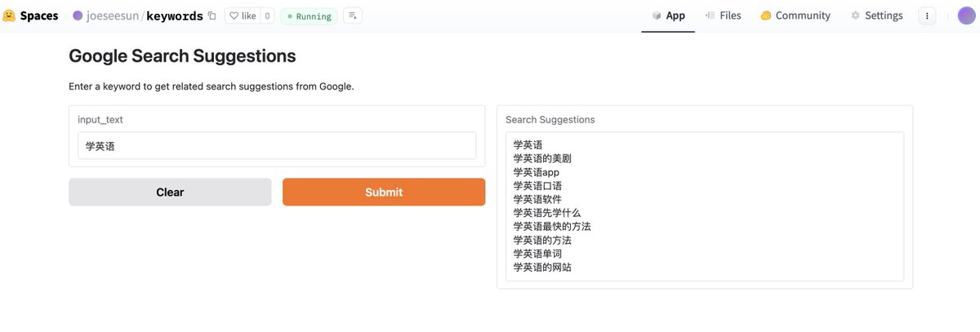Click the suggestion 学英语最快的方法
Viewport: 980px width, 332px height.
(x=551, y=226)
